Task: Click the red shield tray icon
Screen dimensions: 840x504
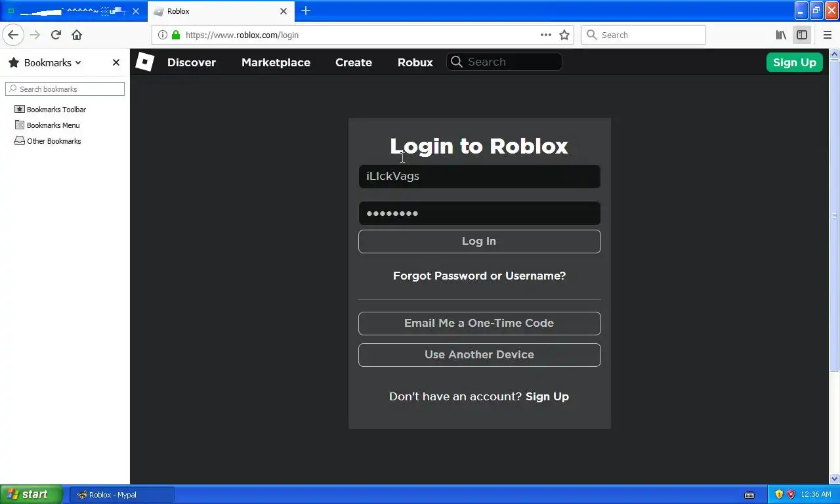Action: [791, 495]
